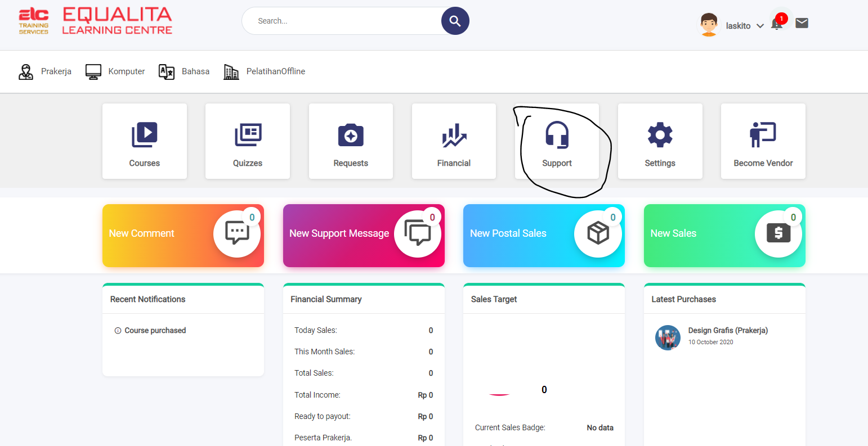868x446 pixels.
Task: Open the mail envelope icon
Action: coord(802,23)
